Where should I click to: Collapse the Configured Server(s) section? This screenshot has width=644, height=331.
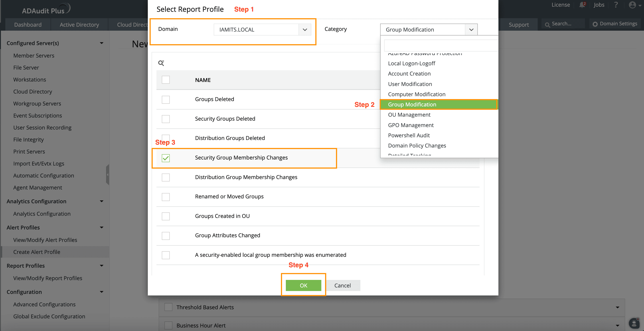(x=101, y=43)
